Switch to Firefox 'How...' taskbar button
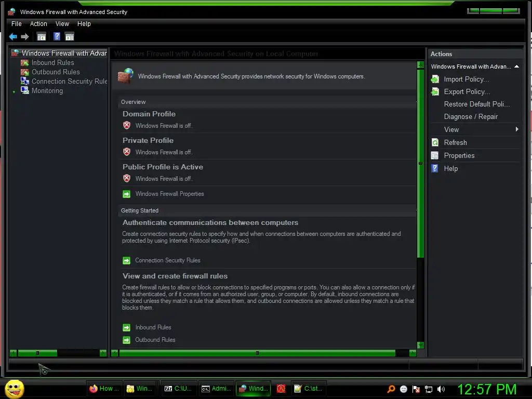Viewport: 532px width, 399px height. click(103, 389)
